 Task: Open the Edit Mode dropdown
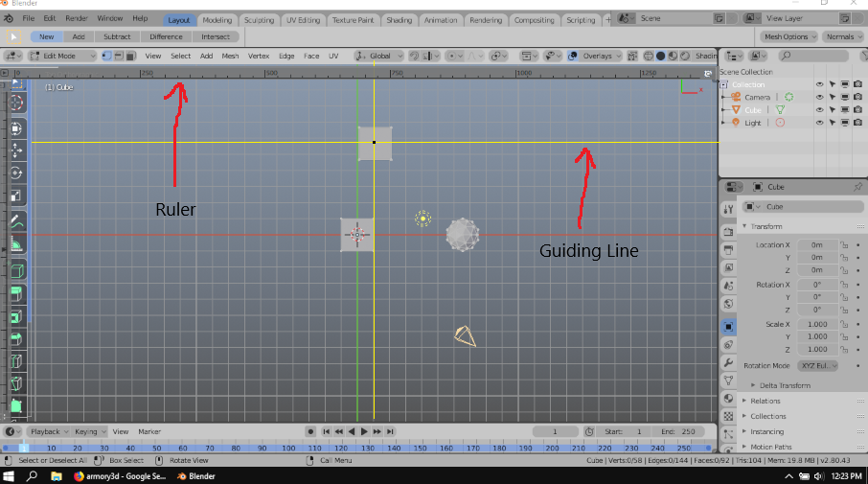[62, 56]
